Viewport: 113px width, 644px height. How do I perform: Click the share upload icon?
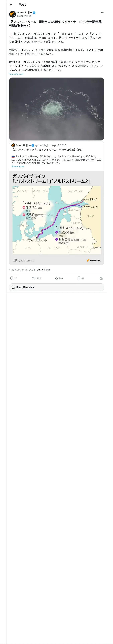click(101, 278)
